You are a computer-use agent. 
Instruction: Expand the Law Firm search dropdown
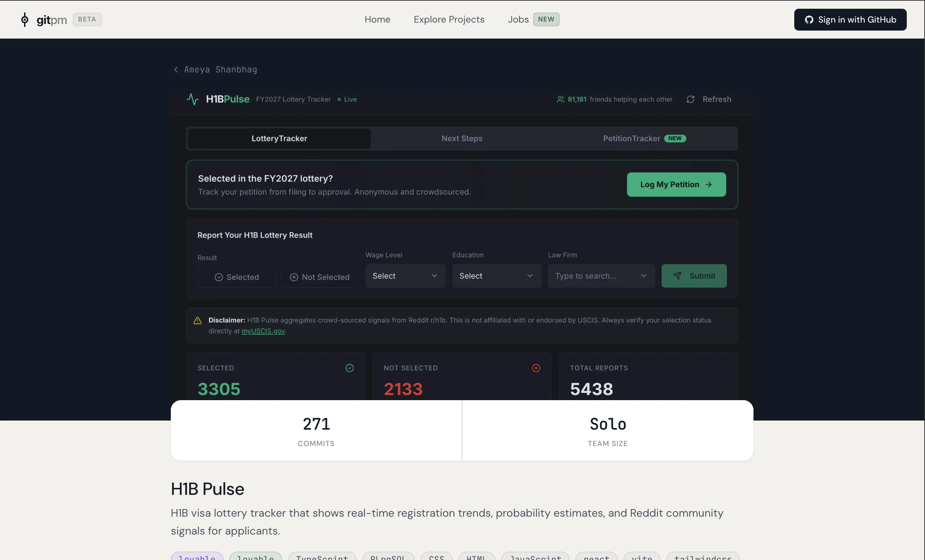coord(643,276)
